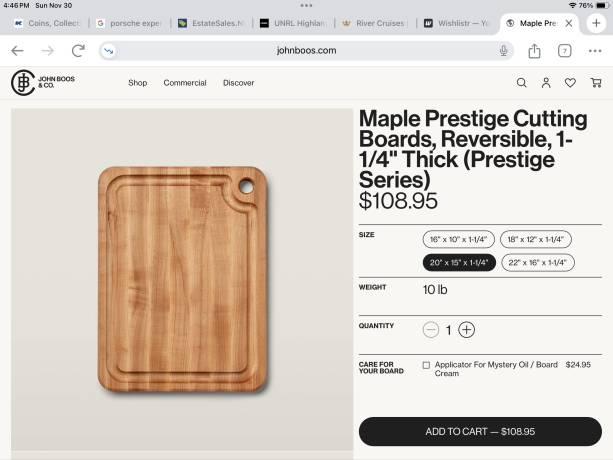
Task: Choose the 22" x 16" x 1-1/4" size option
Action: 537,262
